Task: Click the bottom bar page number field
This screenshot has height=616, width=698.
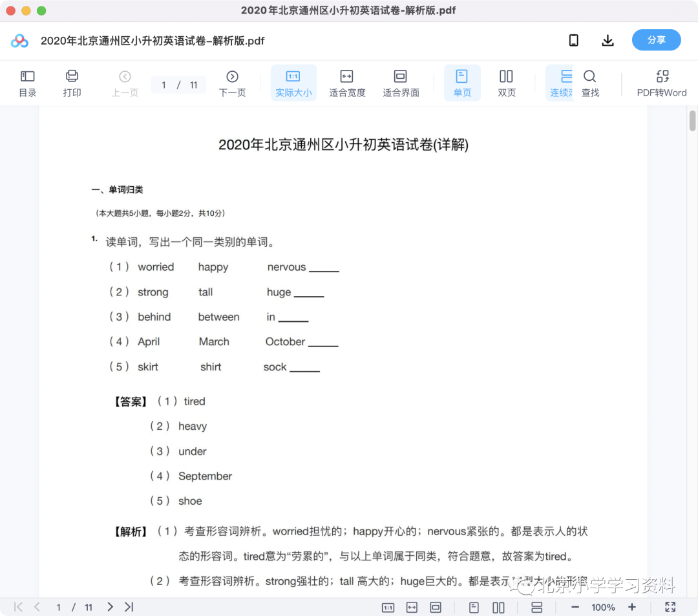Action: [x=58, y=607]
